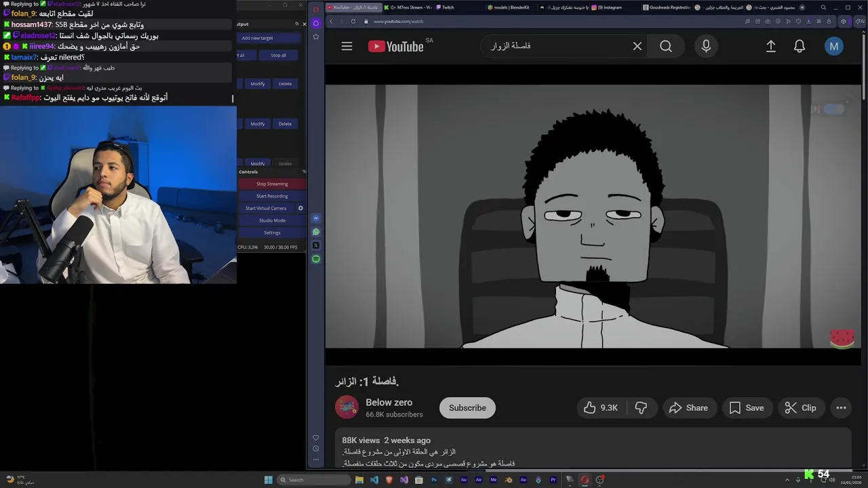
Task: Open Premiere Pro from the taskbar
Action: [553, 480]
